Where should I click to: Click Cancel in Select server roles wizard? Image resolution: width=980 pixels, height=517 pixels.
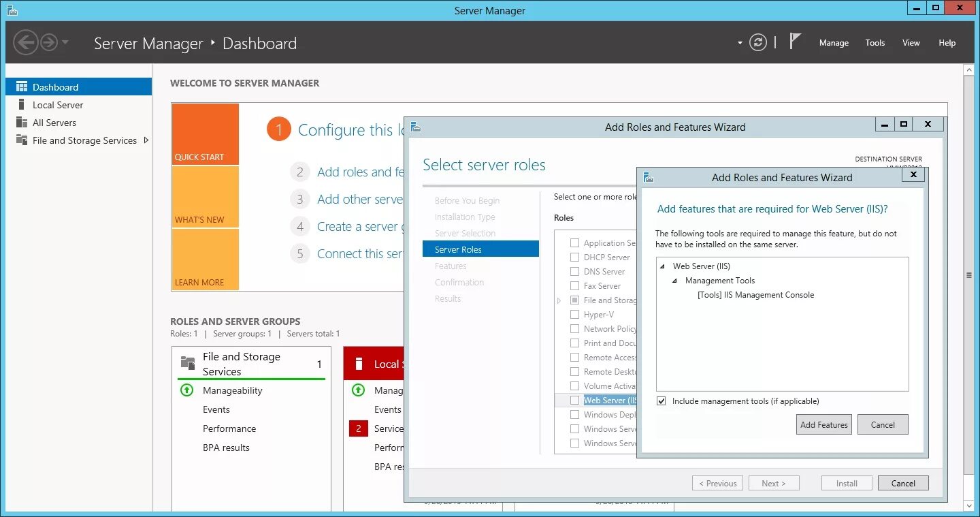pos(903,484)
